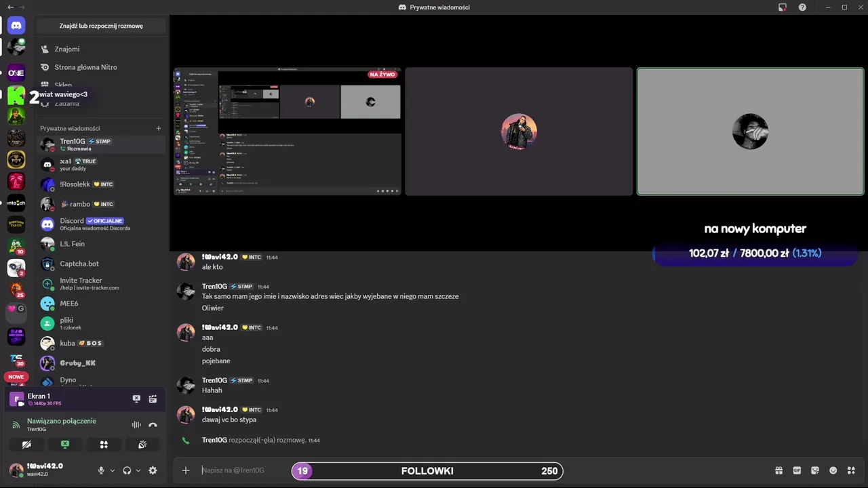This screenshot has width=868, height=488.
Task: Open the ONE server icon
Action: pos(16,73)
